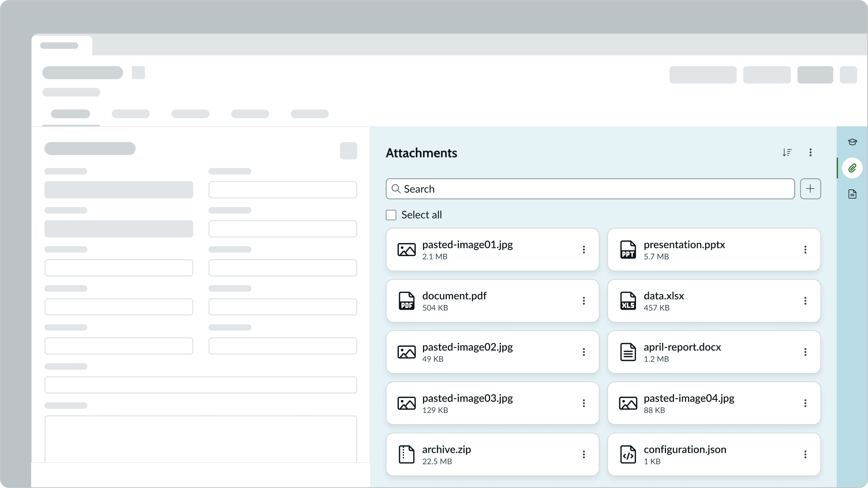Click the sort attachments icon
Image resolution: width=868 pixels, height=488 pixels.
pos(787,153)
